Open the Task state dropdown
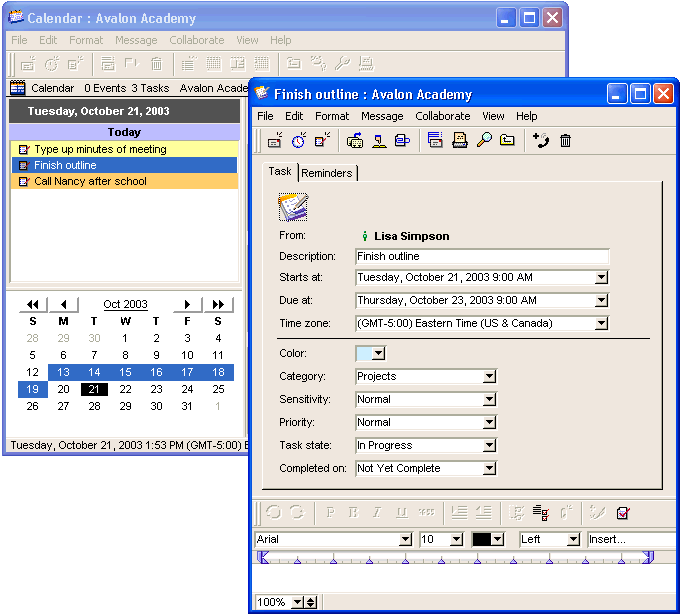680x615 pixels. 489,446
